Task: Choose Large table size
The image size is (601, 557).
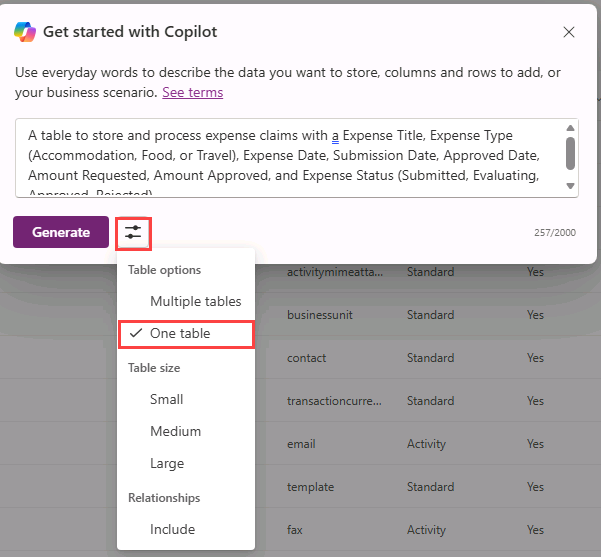Action: pyautogui.click(x=186, y=463)
